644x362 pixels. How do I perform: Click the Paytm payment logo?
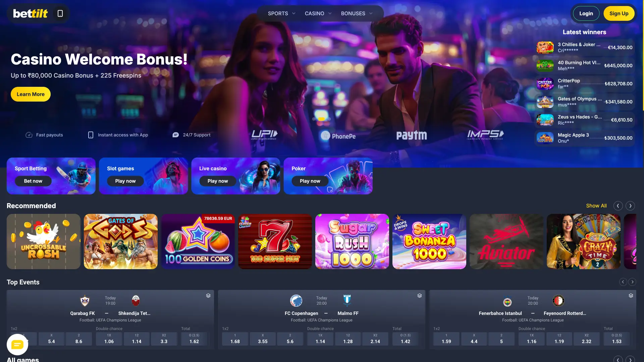pos(412,135)
